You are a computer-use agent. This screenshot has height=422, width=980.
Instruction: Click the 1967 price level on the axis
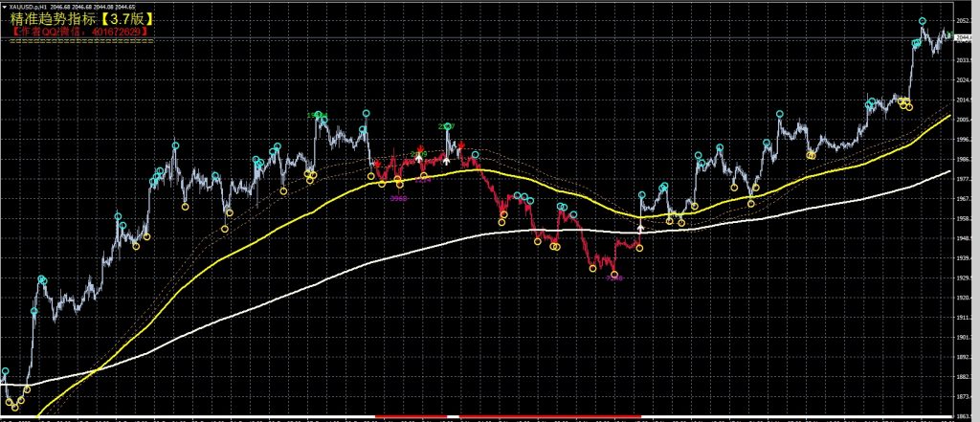tap(965, 199)
